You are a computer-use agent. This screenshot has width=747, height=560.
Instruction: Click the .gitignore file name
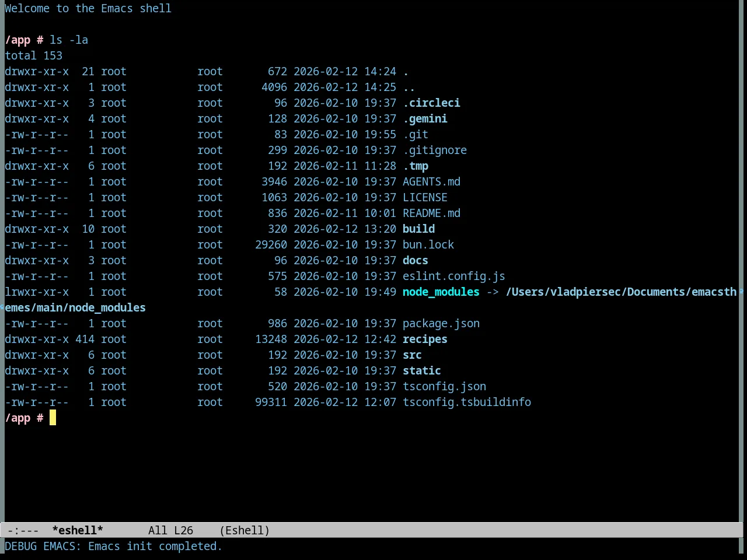point(435,150)
